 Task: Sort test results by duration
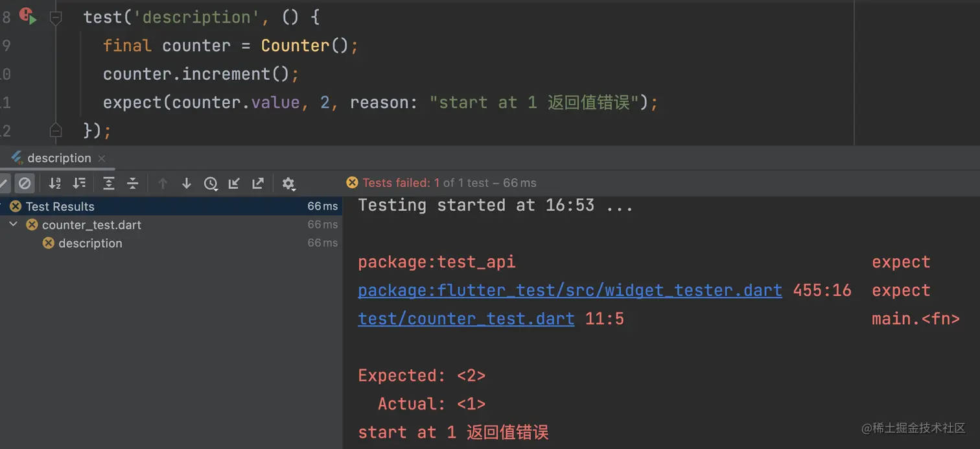(x=79, y=184)
